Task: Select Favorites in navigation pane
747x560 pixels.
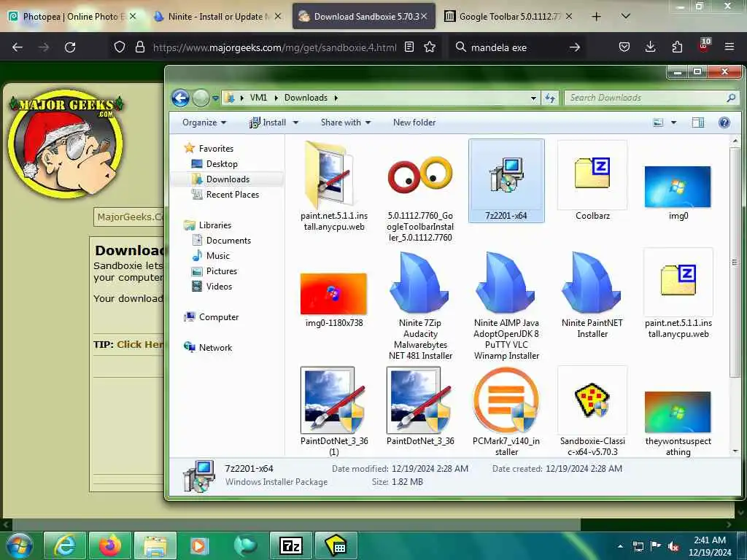Action: 209,149
